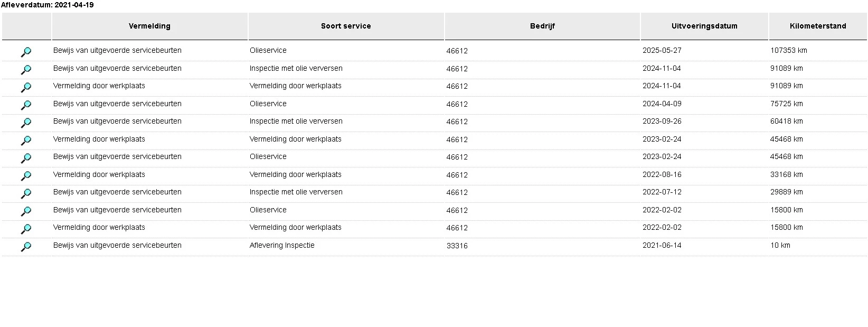
Task: Open the Aflevering Inspectie record magnifier
Action: (x=26, y=247)
